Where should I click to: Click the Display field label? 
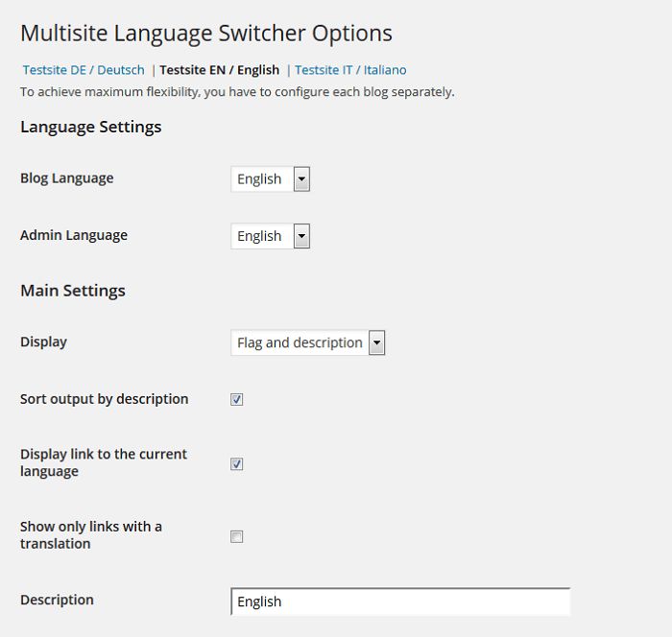click(44, 342)
